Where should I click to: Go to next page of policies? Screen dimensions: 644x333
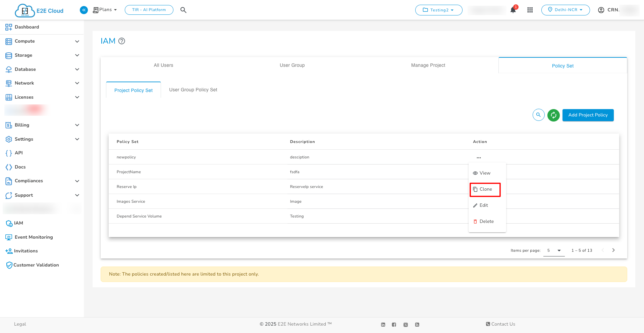(x=613, y=250)
